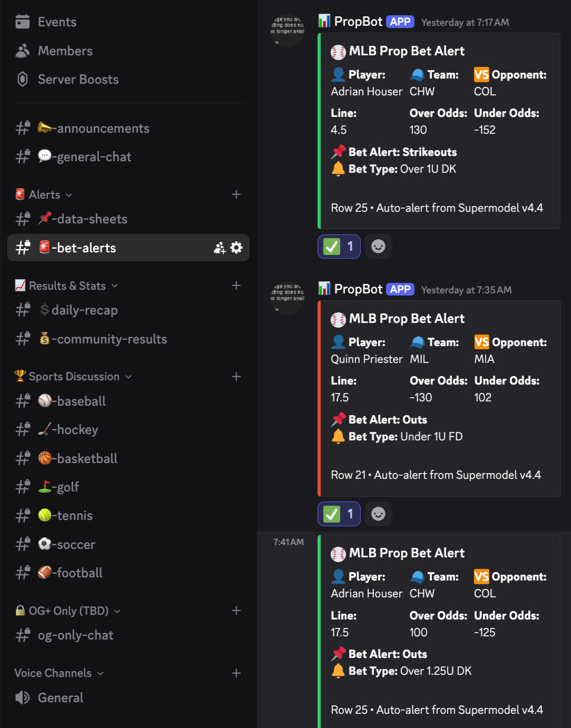Open the daily-recap channel

[x=84, y=310]
